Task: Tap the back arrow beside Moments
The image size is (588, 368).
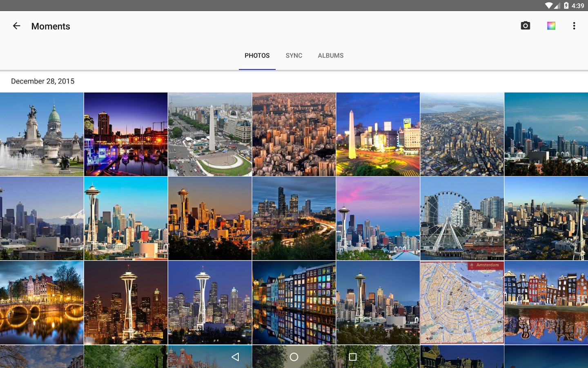Action: [16, 26]
